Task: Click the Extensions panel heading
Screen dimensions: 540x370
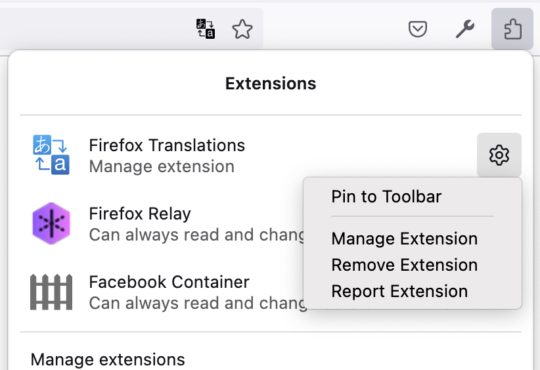Action: tap(271, 83)
